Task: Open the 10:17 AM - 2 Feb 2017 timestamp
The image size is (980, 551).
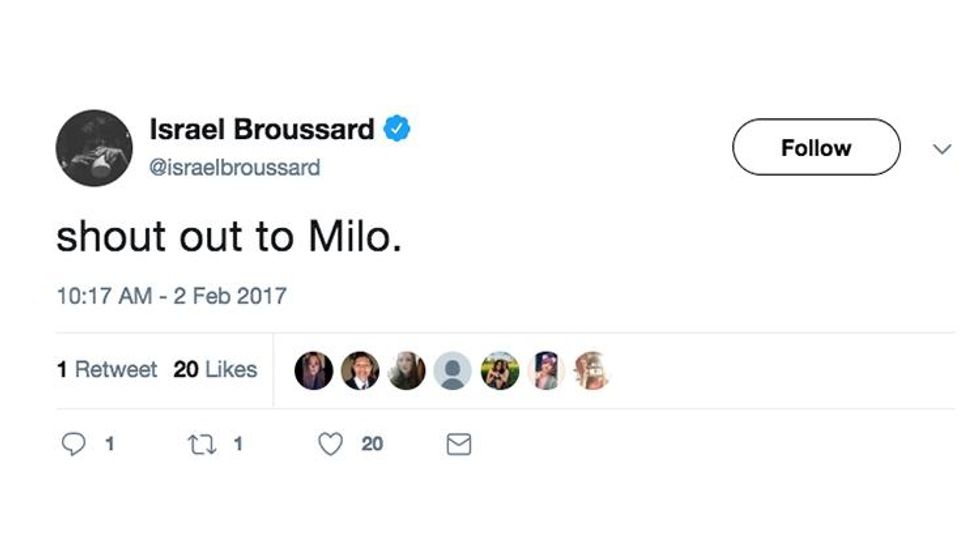Action: click(171, 296)
